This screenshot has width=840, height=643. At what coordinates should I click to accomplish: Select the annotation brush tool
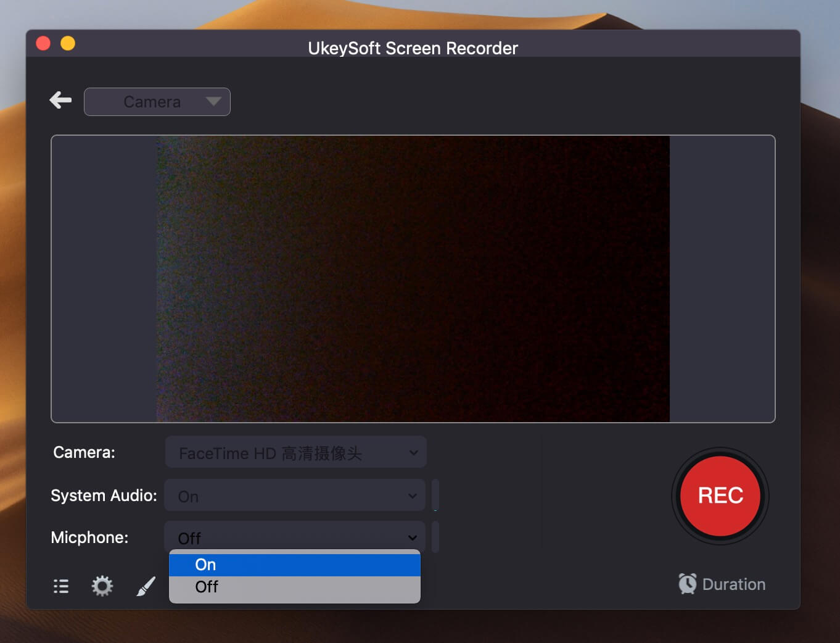(146, 586)
